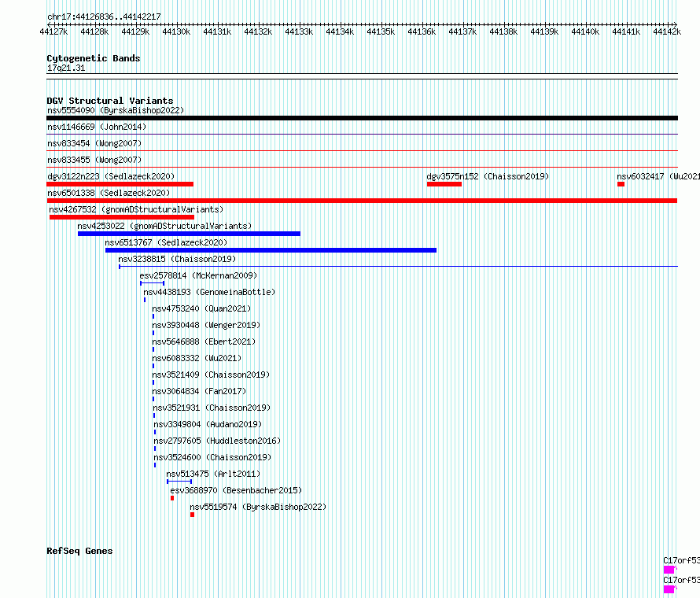Open nsv3930448 (Wenger2019) label

206,325
